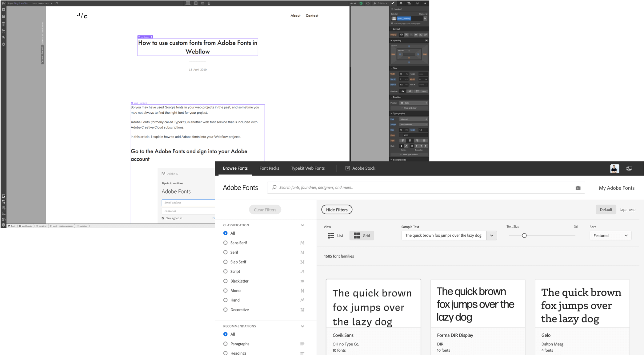
Task: Open My Adobe Fonts link
Action: 616,188
